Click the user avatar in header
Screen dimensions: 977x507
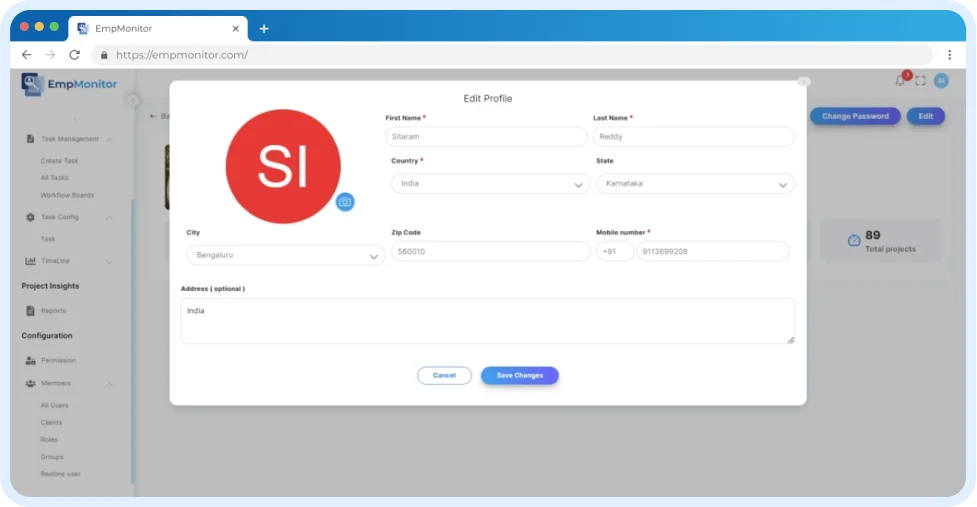tap(940, 81)
